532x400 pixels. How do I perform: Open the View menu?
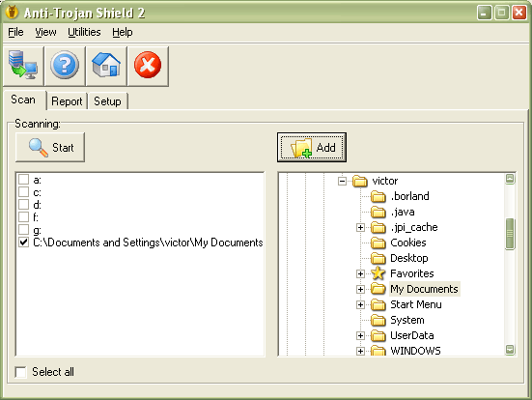45,32
